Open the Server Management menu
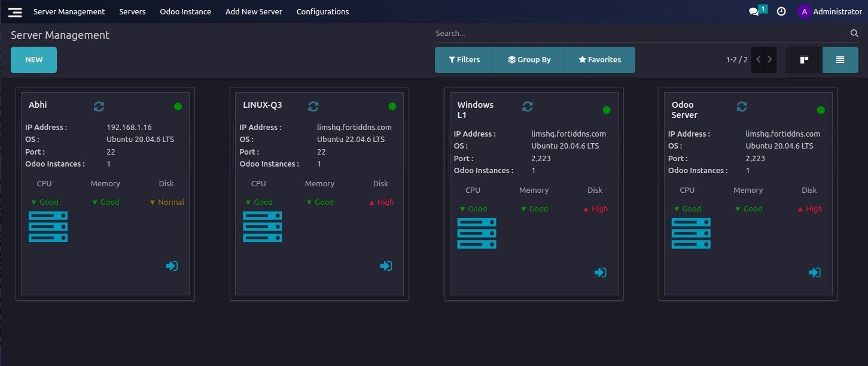Viewport: 868px width, 366px height. point(69,11)
